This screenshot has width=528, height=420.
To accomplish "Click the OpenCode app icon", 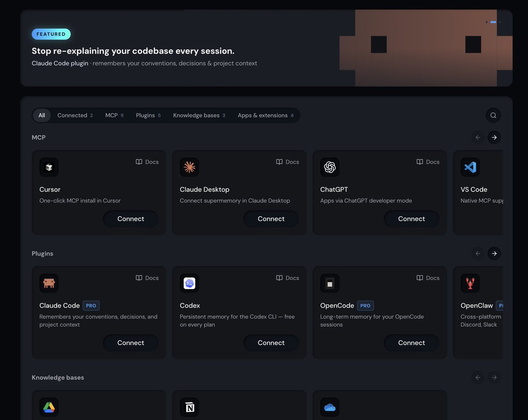I will (330, 283).
